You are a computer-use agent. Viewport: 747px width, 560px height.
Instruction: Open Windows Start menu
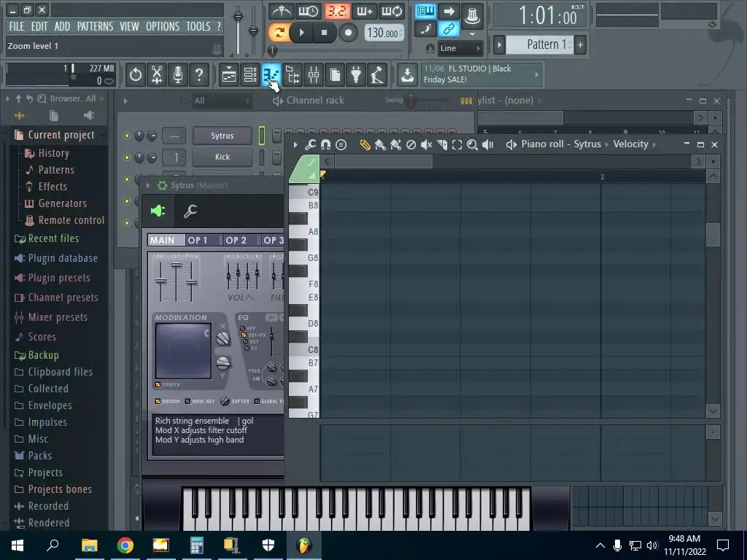click(x=18, y=545)
